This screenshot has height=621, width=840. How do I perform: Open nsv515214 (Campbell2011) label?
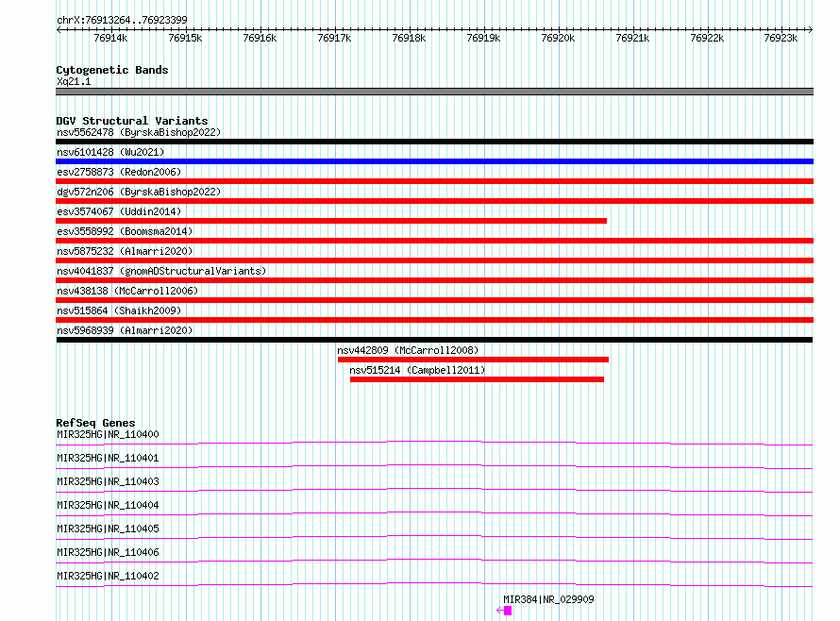click(417, 370)
